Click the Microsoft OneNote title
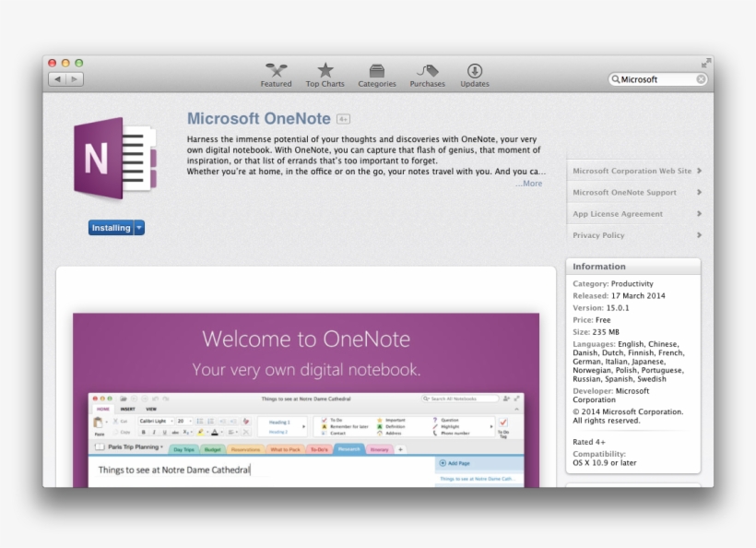Image resolution: width=756 pixels, height=548 pixels. (259, 118)
